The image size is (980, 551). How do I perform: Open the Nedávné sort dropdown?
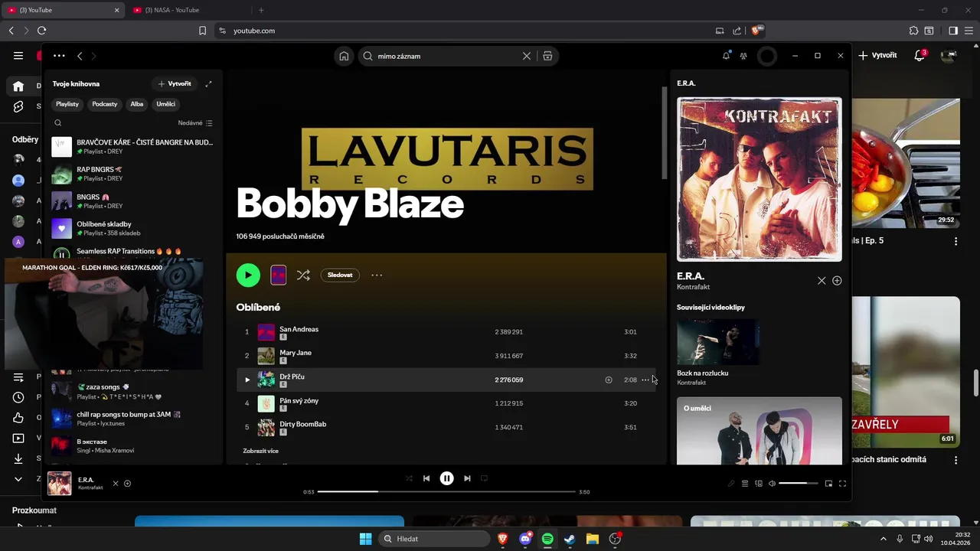pyautogui.click(x=195, y=122)
